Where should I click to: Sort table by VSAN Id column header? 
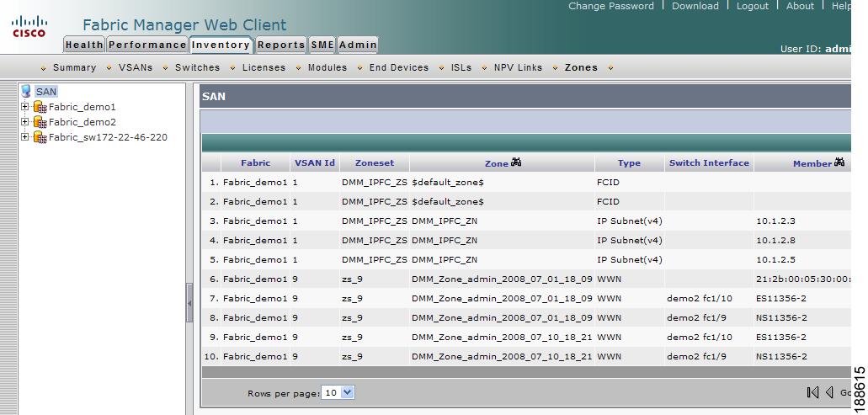click(314, 162)
